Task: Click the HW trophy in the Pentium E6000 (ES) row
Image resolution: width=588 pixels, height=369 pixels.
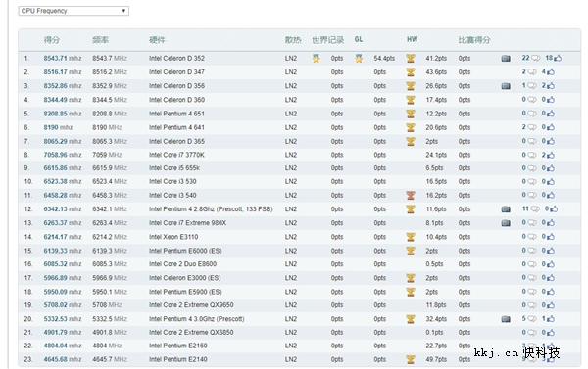Action: [411, 251]
